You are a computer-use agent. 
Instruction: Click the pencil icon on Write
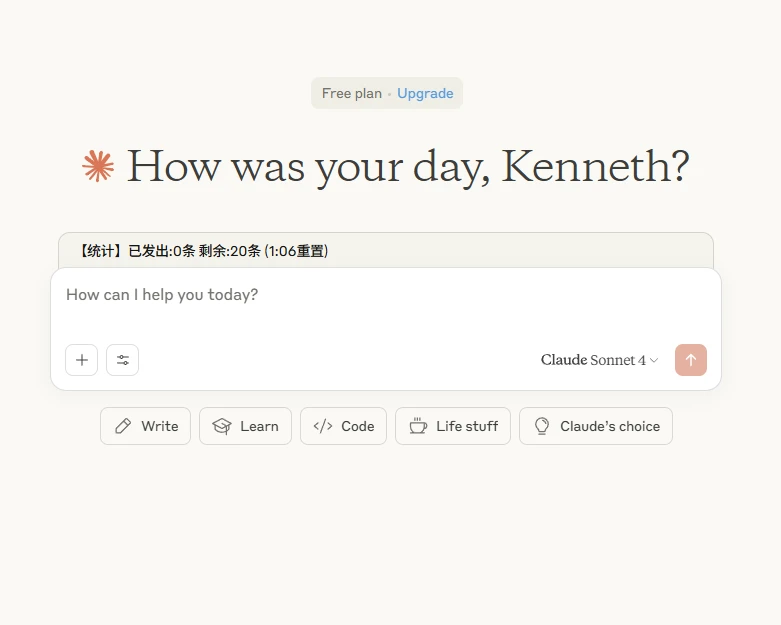123,426
